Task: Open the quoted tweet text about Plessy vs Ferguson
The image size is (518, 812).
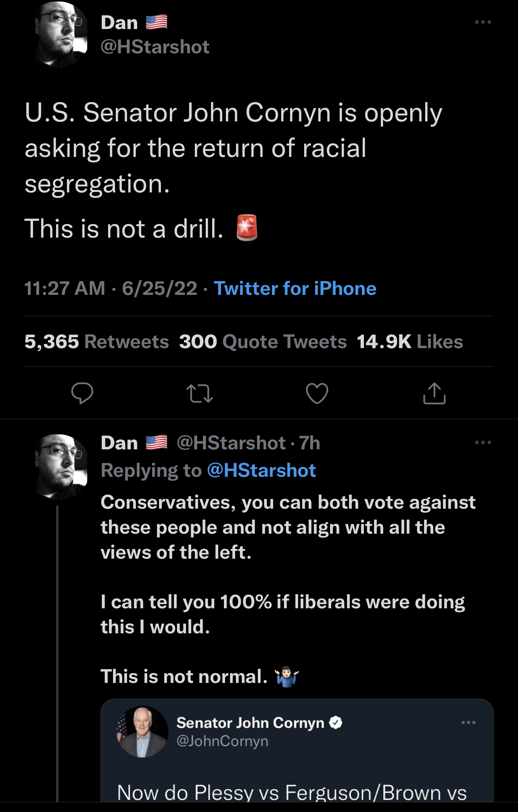Action: point(292,792)
